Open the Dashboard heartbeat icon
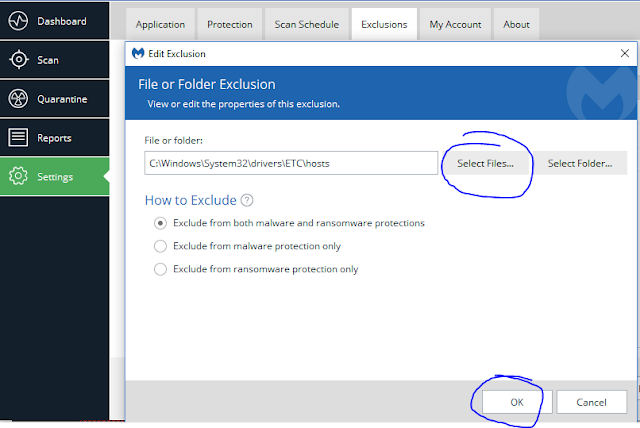640x428 pixels. coord(18,21)
